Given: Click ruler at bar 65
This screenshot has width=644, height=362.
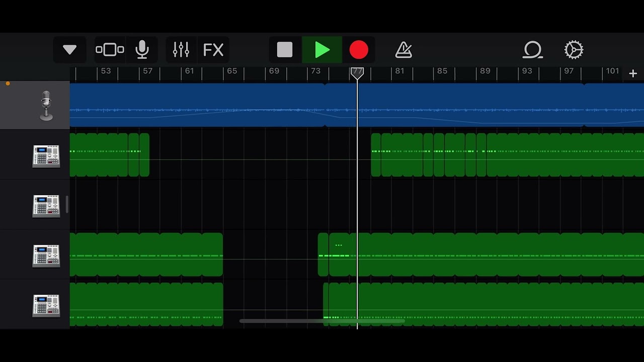Looking at the screenshot, I should coord(232,71).
